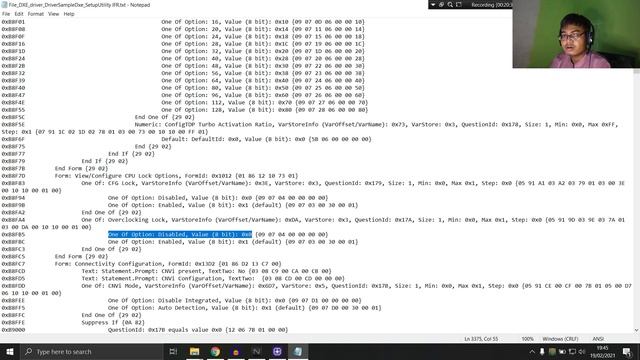Click the 'Suppress If {0A 82}' line

113,322
